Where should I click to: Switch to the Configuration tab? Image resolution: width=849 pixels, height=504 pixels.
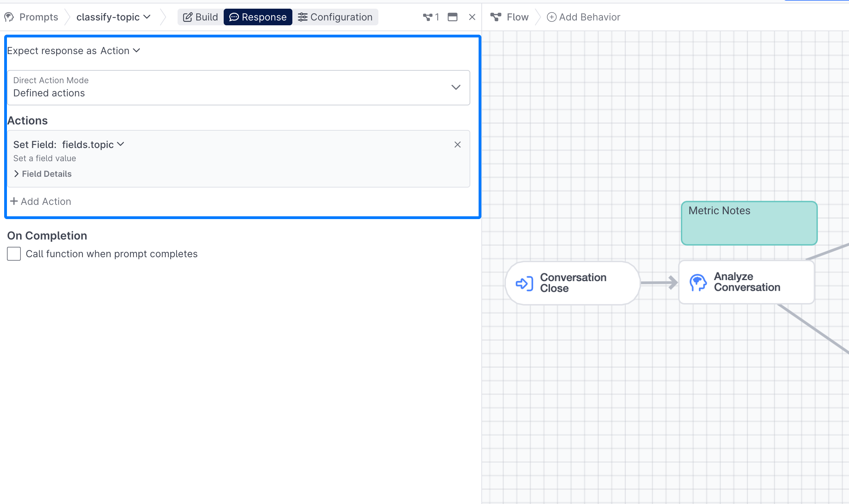click(x=335, y=17)
